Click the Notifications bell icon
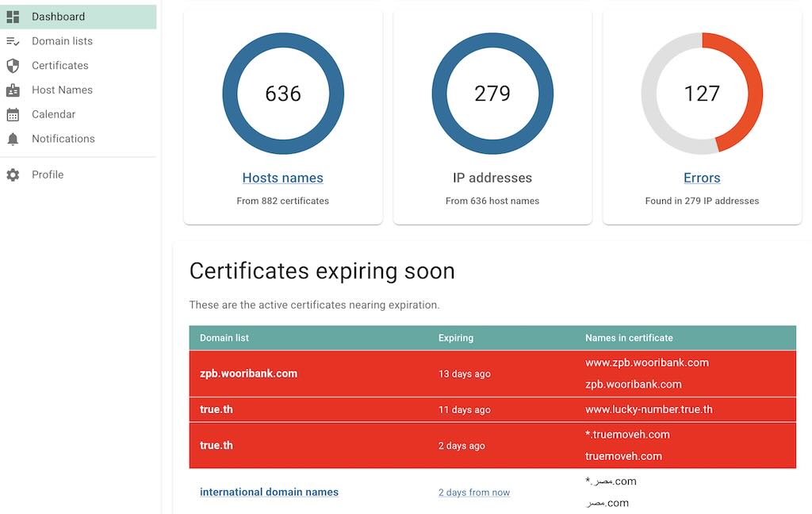 13,139
